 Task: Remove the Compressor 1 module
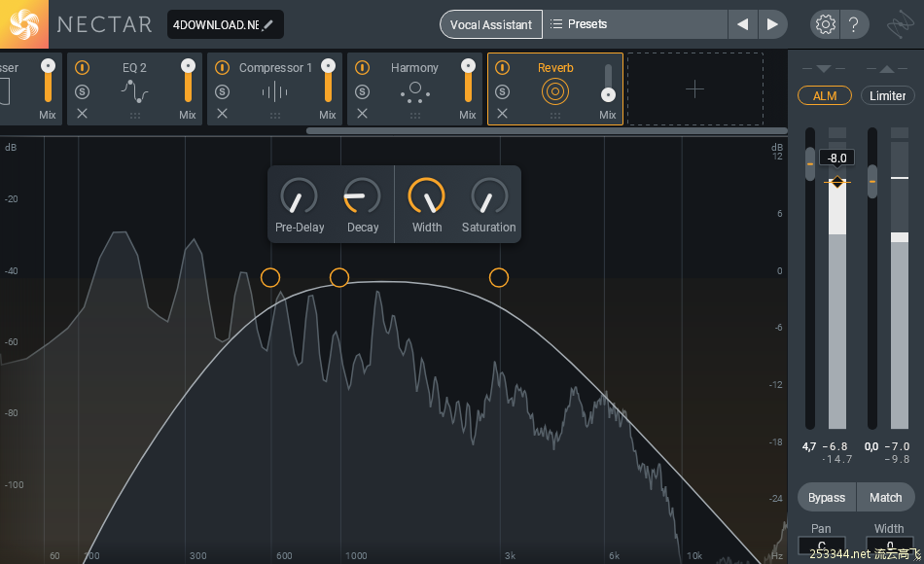pos(222,113)
